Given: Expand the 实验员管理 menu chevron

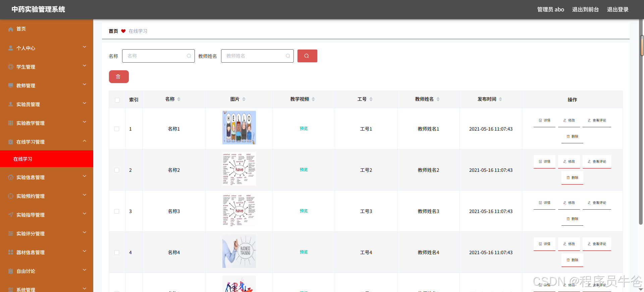Looking at the screenshot, I should click(x=85, y=103).
